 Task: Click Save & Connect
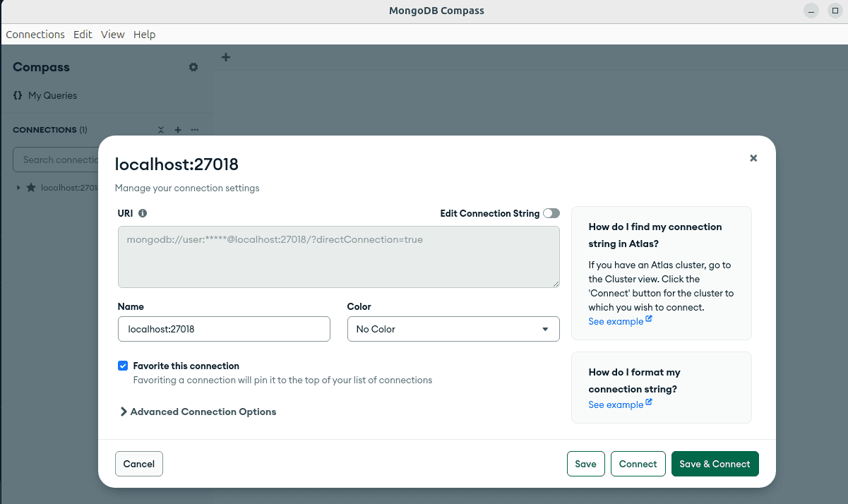[x=715, y=464]
